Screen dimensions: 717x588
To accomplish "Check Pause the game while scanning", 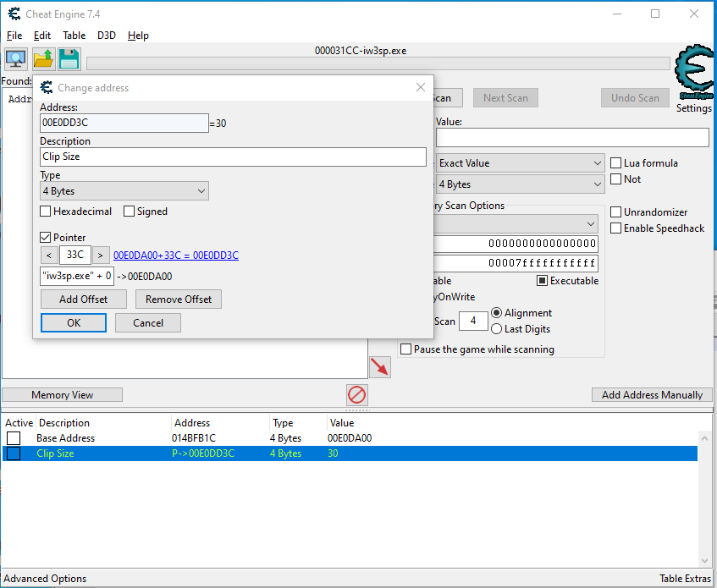I will (x=405, y=349).
